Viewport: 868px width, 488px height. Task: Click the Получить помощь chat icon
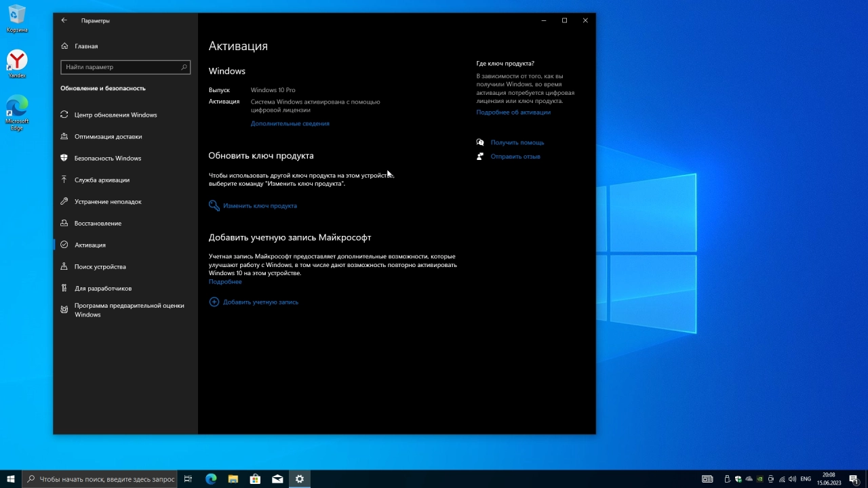click(480, 142)
